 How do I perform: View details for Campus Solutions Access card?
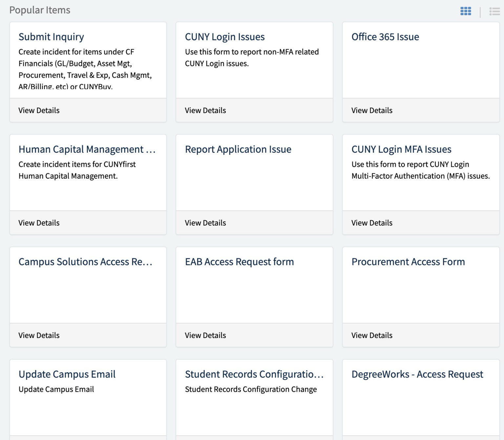coord(39,335)
